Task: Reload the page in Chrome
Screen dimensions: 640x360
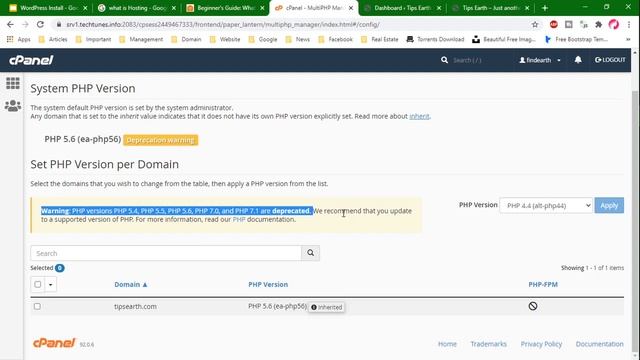Action: [40, 24]
